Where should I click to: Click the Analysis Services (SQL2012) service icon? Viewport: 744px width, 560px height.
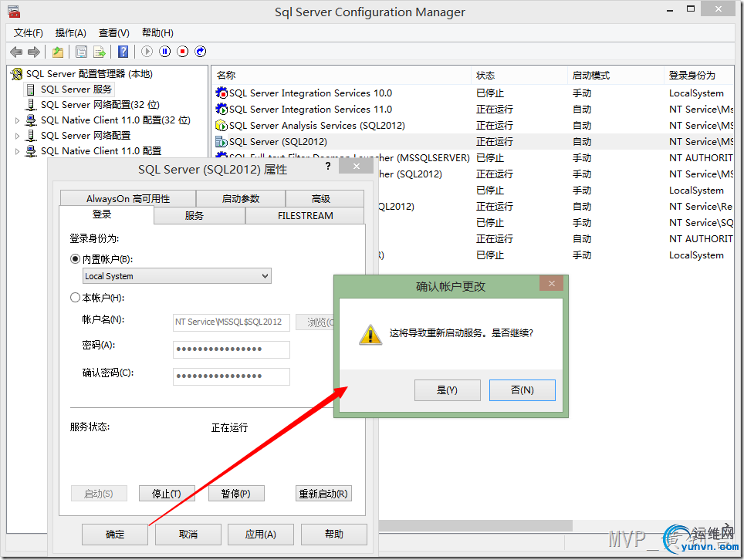coord(221,126)
